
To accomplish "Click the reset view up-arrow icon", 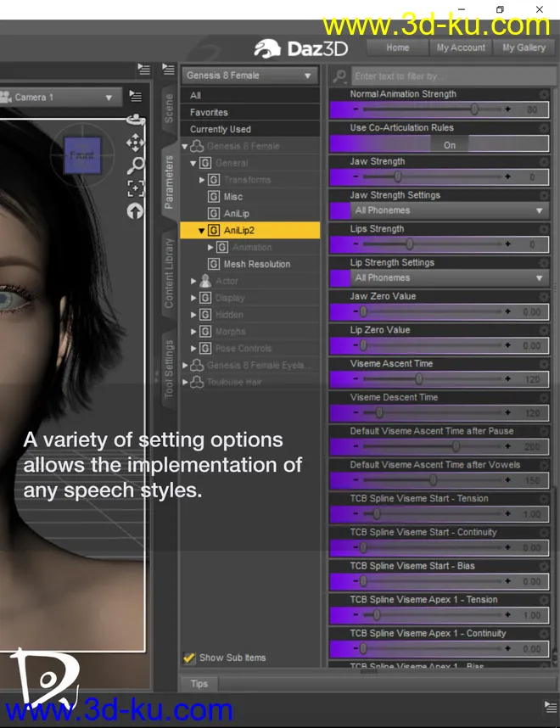I will [135, 211].
